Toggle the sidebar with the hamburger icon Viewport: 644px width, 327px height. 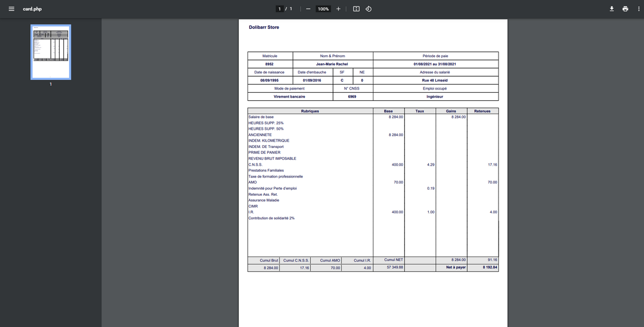point(11,9)
